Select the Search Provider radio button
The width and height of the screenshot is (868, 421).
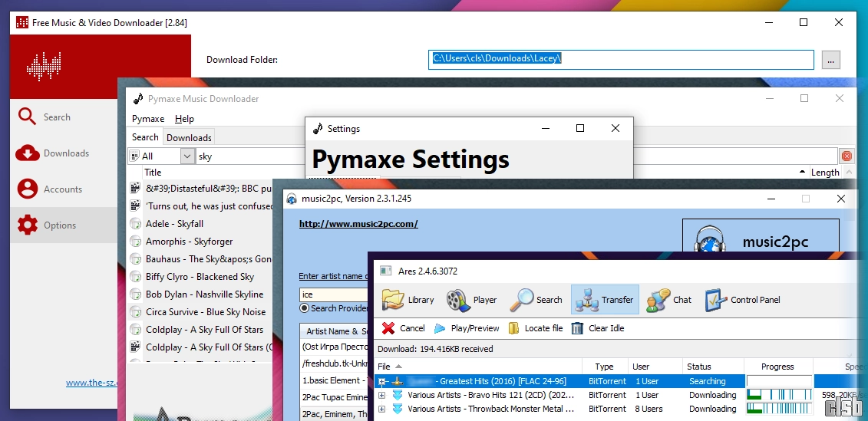point(304,308)
